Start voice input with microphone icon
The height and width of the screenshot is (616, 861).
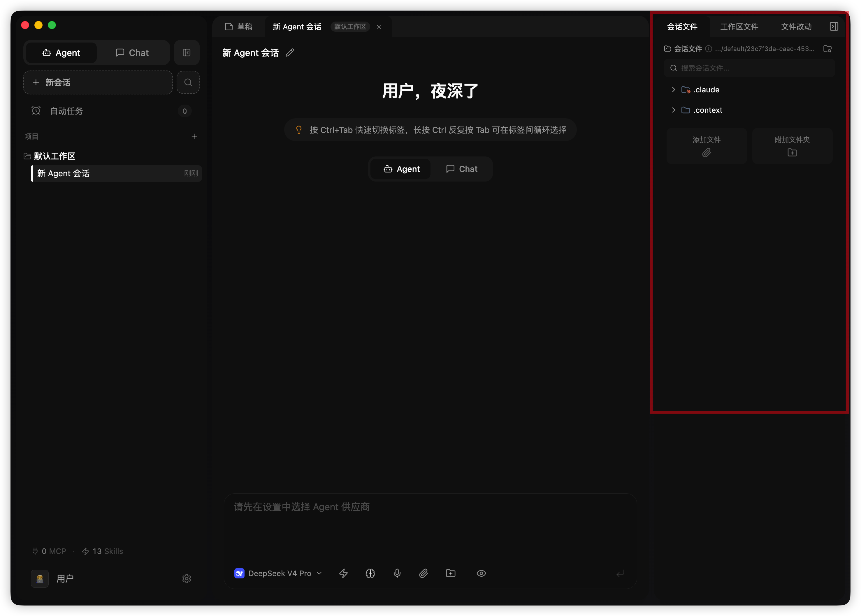click(397, 573)
